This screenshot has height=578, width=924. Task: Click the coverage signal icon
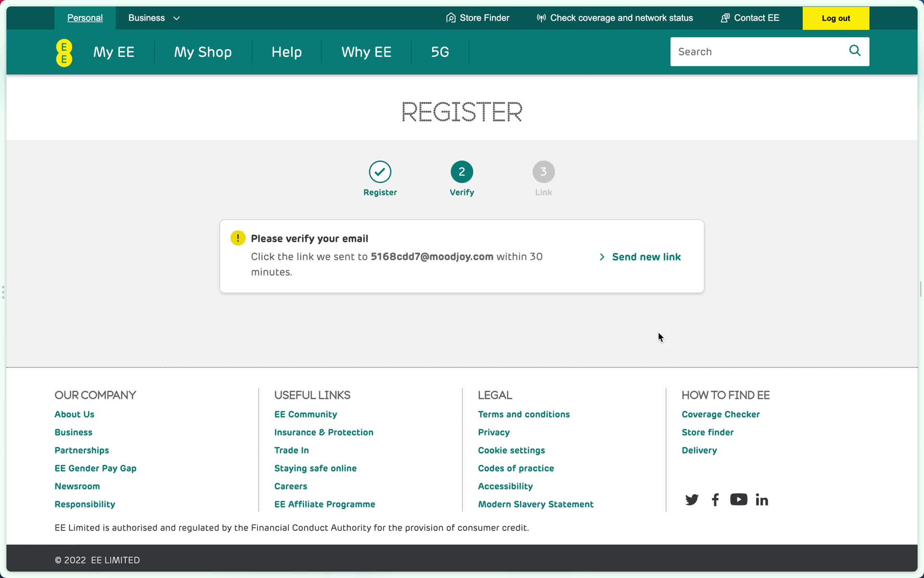(x=541, y=18)
